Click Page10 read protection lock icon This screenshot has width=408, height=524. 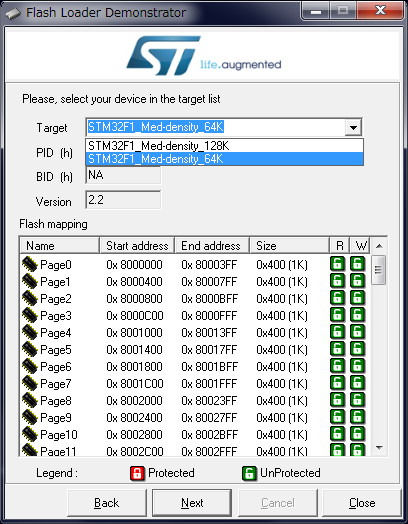[x=337, y=434]
